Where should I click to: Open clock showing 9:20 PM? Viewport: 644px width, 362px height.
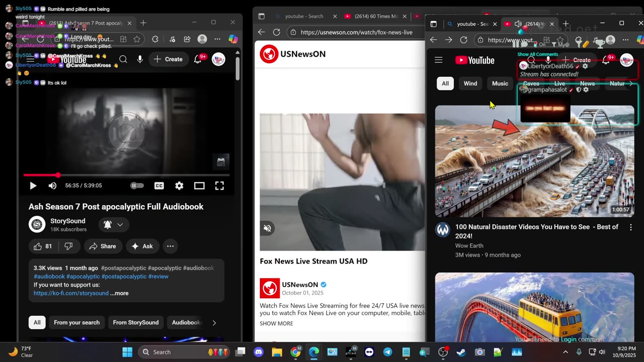pyautogui.click(x=625, y=352)
